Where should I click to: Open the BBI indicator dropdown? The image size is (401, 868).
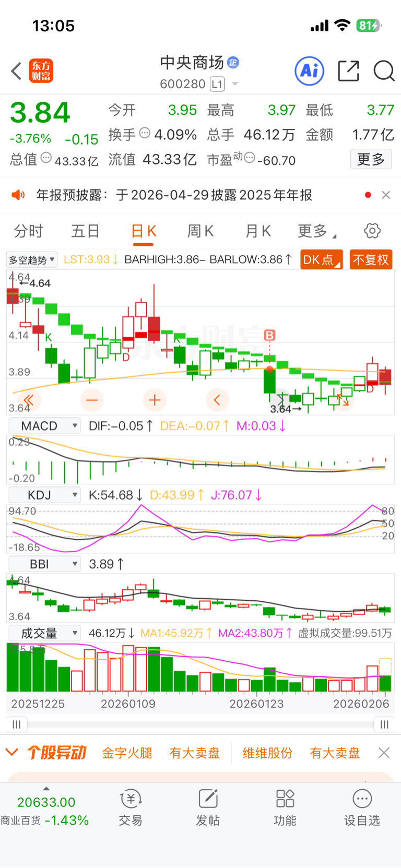click(44, 564)
